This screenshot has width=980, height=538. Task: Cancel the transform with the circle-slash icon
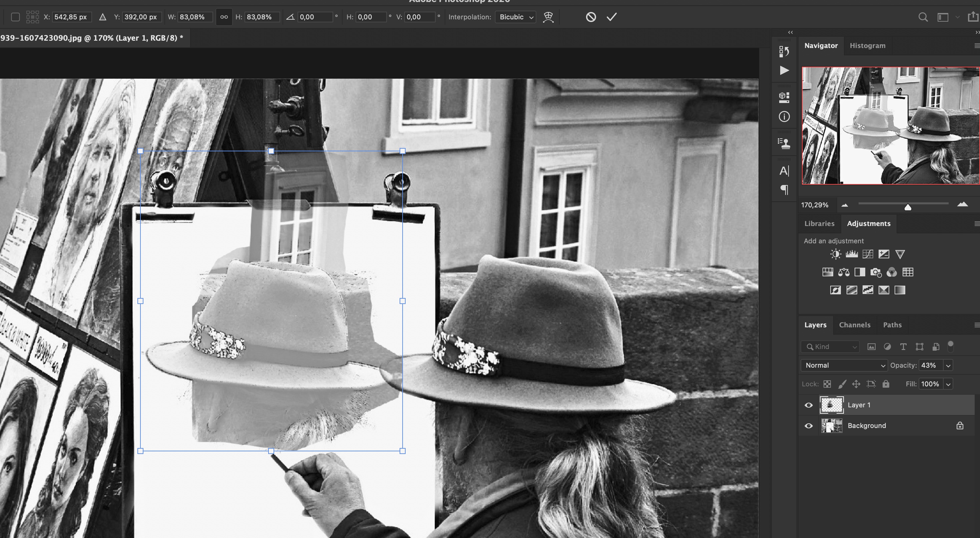[x=590, y=17]
